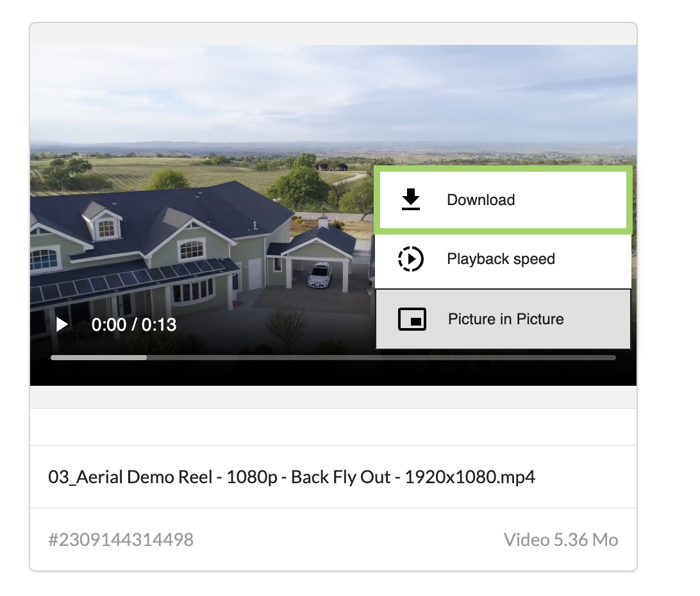Click the Picture in Picture icon

(412, 319)
